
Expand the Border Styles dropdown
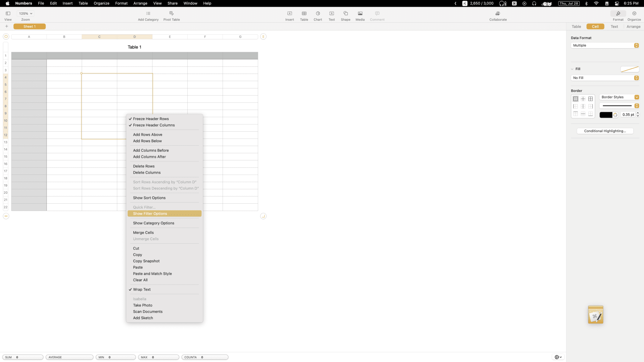pyautogui.click(x=619, y=97)
